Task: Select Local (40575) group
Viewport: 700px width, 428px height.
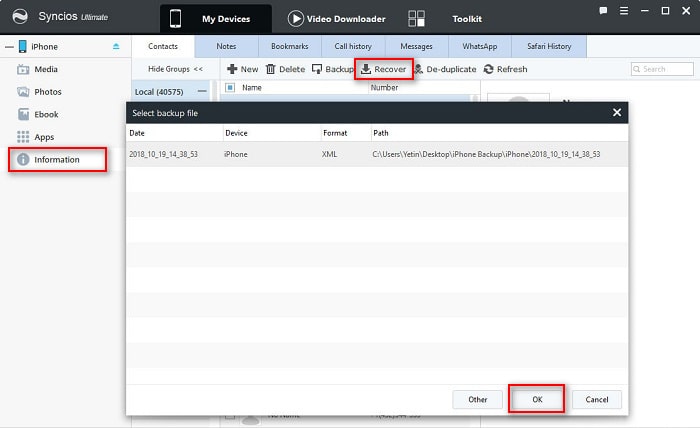Action: click(x=159, y=92)
